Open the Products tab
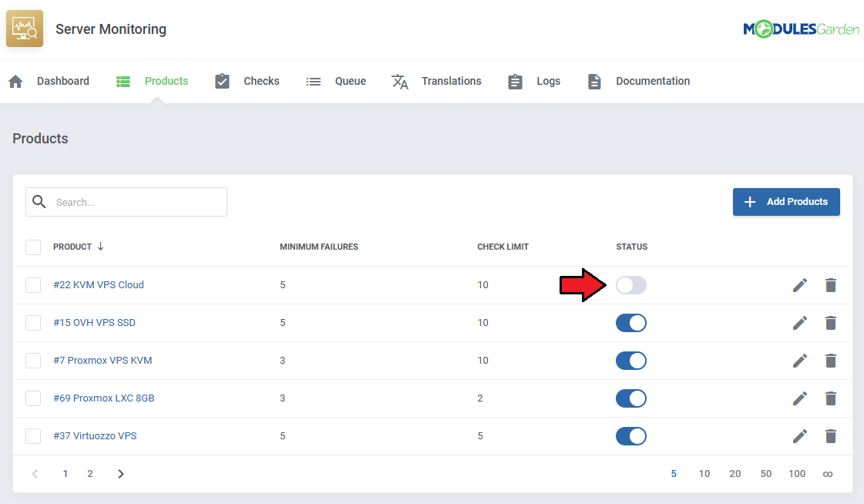864x504 pixels. (166, 81)
